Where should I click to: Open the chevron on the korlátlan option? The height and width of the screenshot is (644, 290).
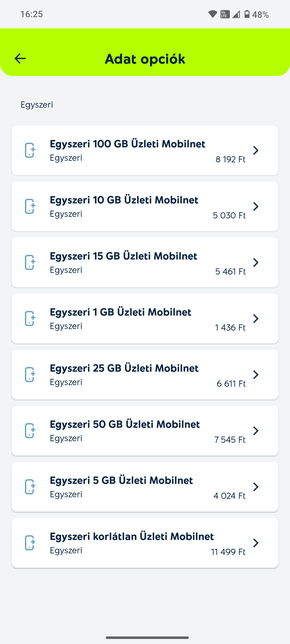coord(256,543)
